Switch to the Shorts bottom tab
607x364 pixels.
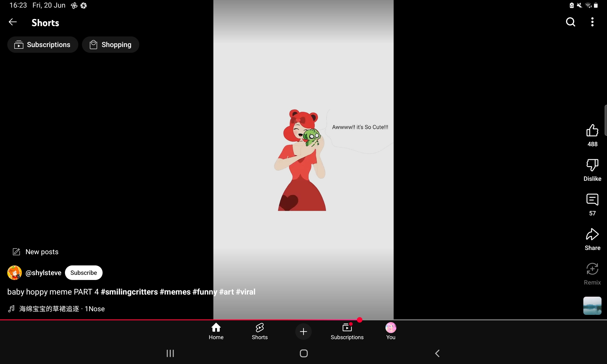tap(260, 331)
